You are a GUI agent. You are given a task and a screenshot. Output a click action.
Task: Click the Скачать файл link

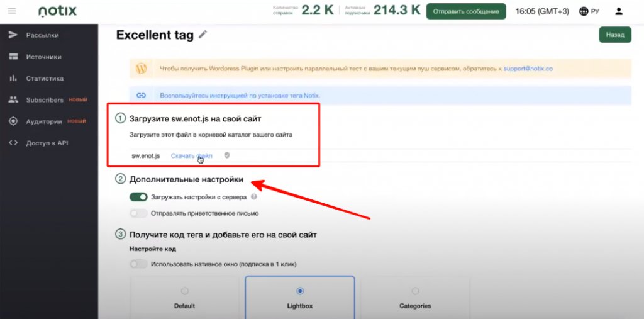(192, 155)
